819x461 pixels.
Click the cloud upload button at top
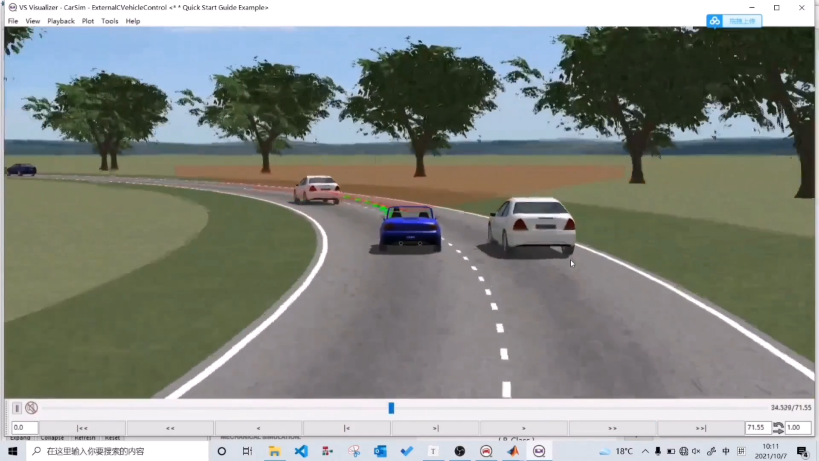click(734, 21)
